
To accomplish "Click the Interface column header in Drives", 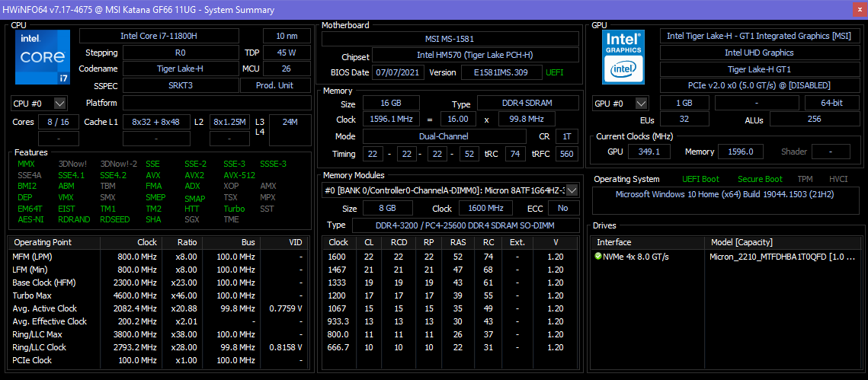I will pos(648,242).
